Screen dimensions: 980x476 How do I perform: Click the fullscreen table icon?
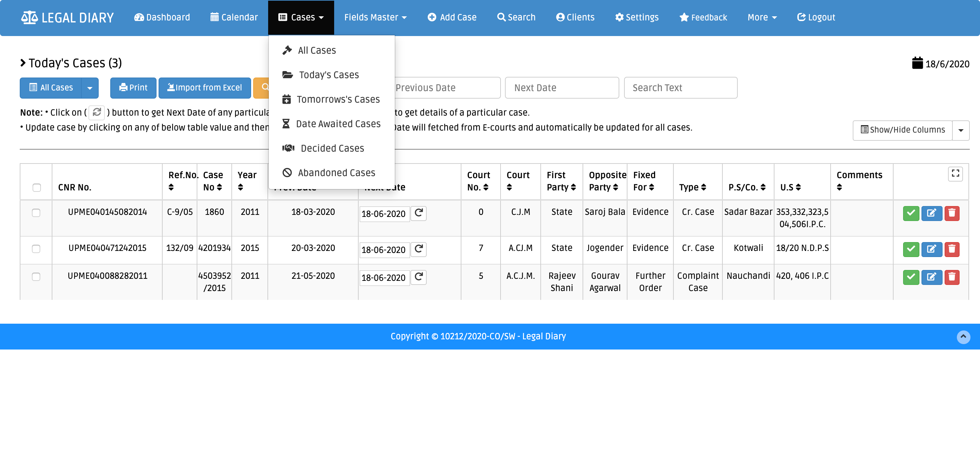pyautogui.click(x=955, y=174)
